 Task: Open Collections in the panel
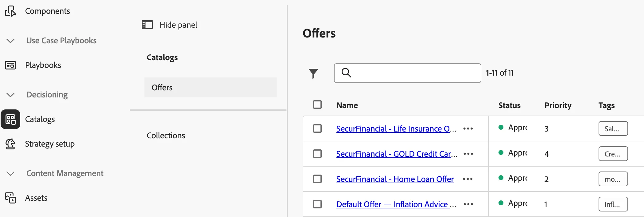[166, 136]
